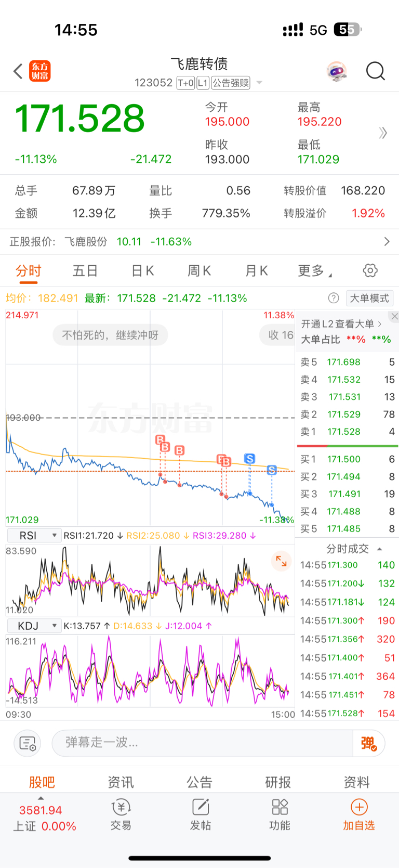Tap the search magnifier icon
The width and height of the screenshot is (399, 868).
click(x=375, y=71)
